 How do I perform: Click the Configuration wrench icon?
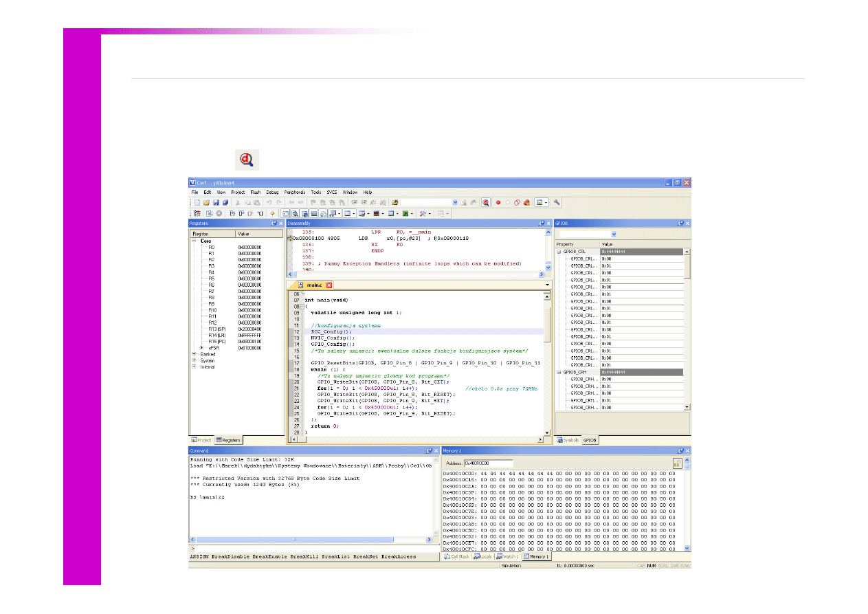point(557,203)
